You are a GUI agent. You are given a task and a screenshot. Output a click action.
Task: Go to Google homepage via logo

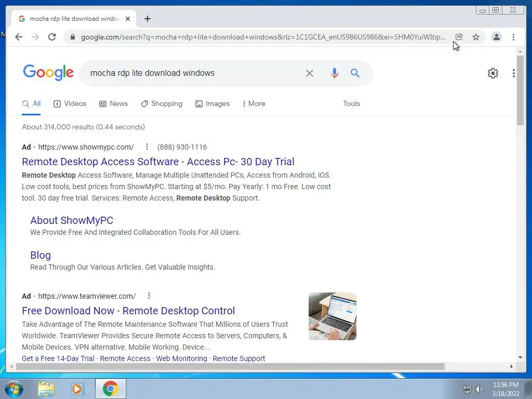point(48,72)
